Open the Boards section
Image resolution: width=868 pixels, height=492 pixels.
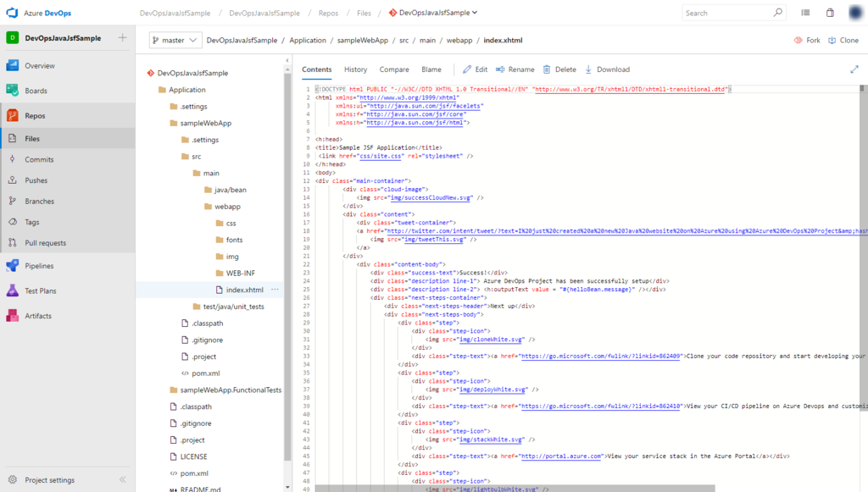(x=36, y=91)
